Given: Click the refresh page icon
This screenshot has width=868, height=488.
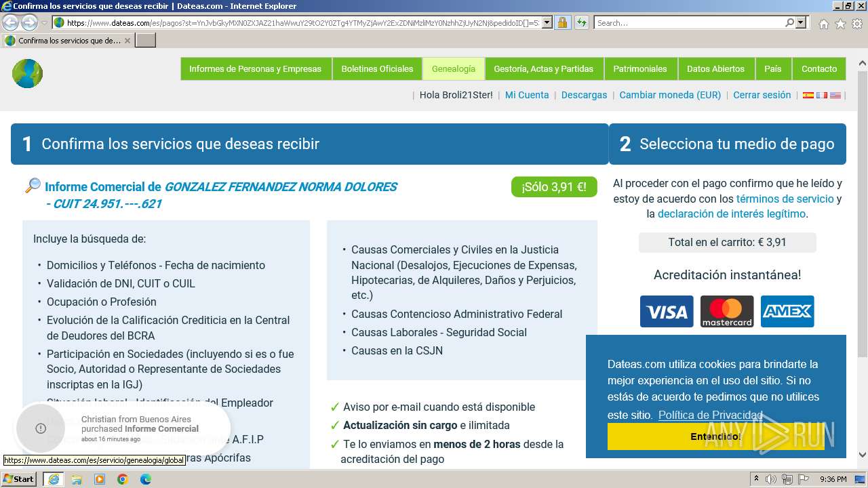Looking at the screenshot, I should point(582,22).
